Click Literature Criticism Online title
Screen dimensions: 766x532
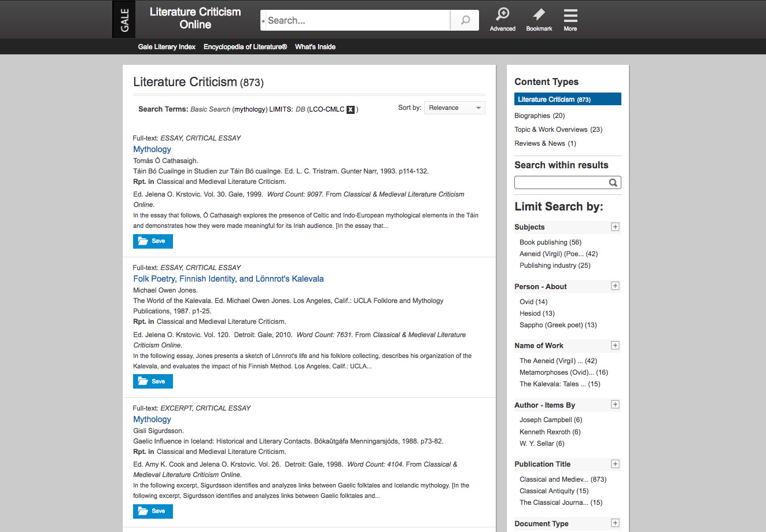tap(195, 18)
